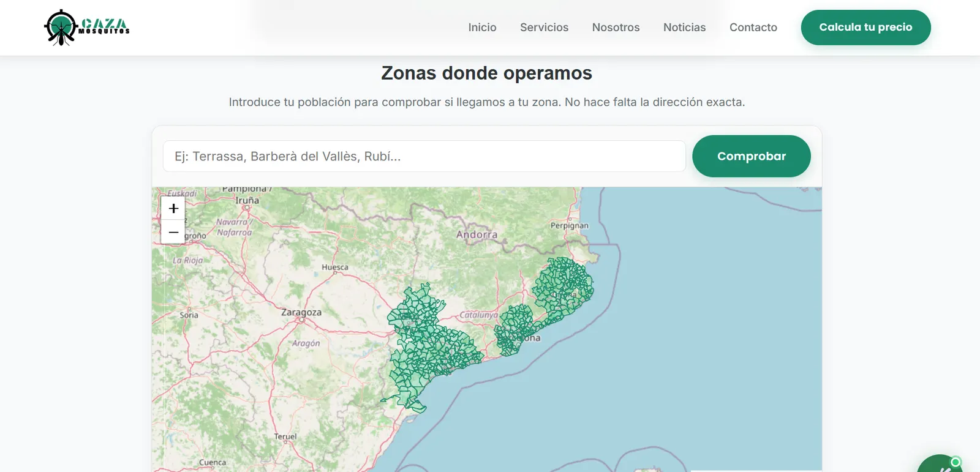The image size is (980, 472).
Task: Focus the población search field
Action: pos(424,156)
